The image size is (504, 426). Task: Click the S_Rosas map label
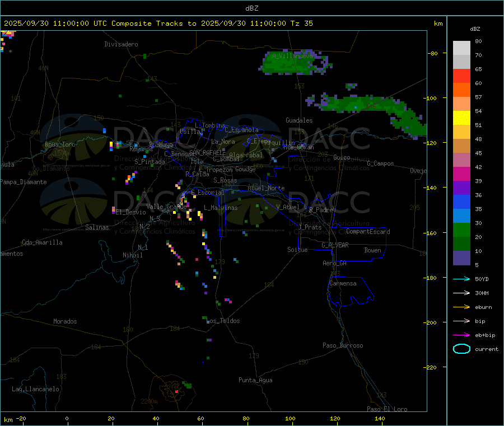coord(225,180)
